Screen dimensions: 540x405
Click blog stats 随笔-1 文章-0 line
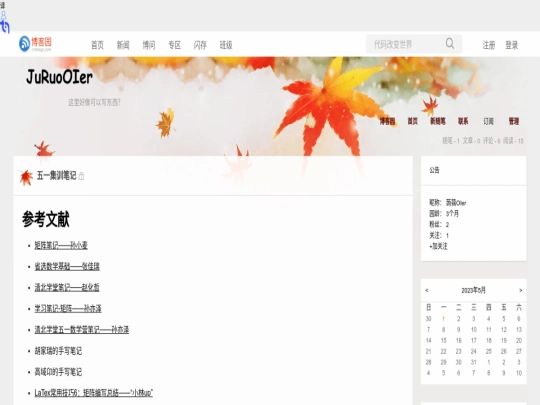tap(483, 141)
